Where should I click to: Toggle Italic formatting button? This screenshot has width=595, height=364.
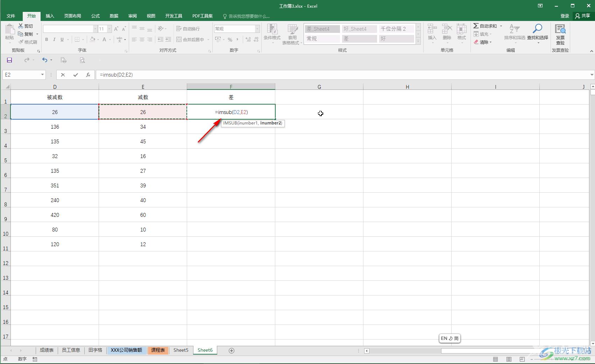tap(54, 40)
